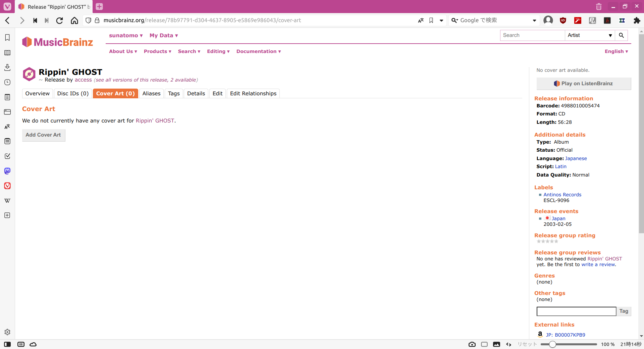Click the MusicBrainz logo
The image size is (644, 349).
58,42
